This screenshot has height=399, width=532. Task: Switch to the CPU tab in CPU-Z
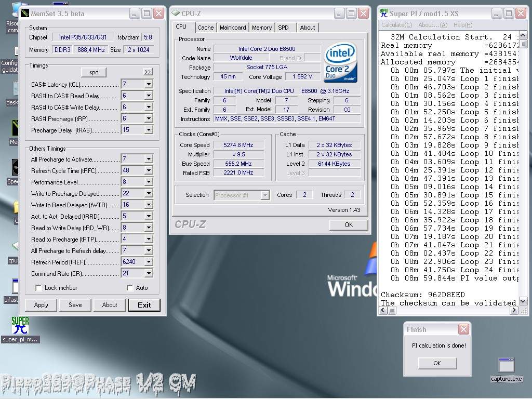(x=181, y=27)
